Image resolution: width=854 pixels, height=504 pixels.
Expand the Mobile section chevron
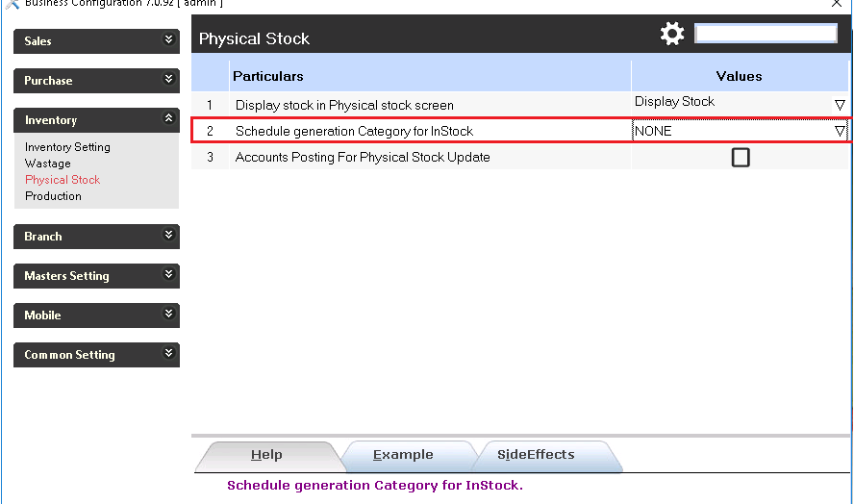point(169,315)
